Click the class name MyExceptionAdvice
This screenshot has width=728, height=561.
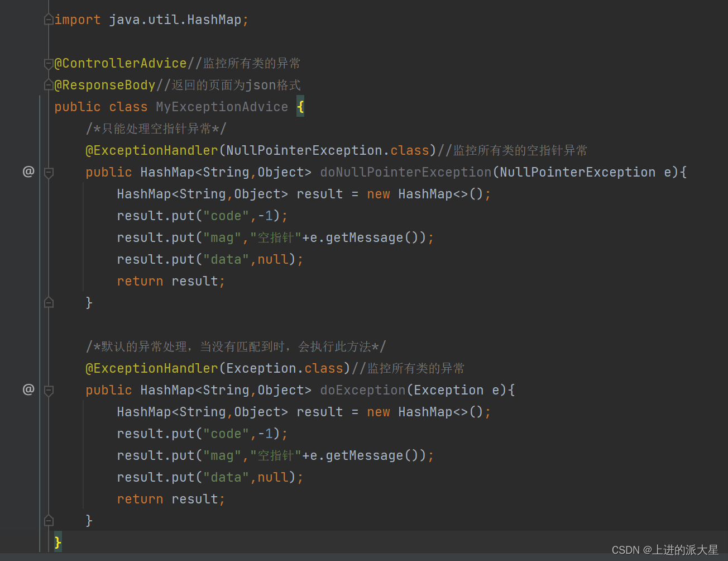(x=222, y=107)
